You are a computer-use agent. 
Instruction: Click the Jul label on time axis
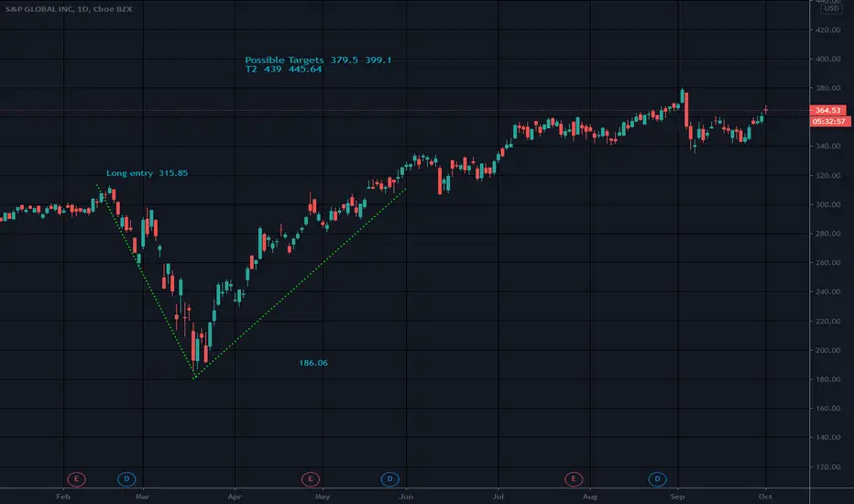(498, 497)
